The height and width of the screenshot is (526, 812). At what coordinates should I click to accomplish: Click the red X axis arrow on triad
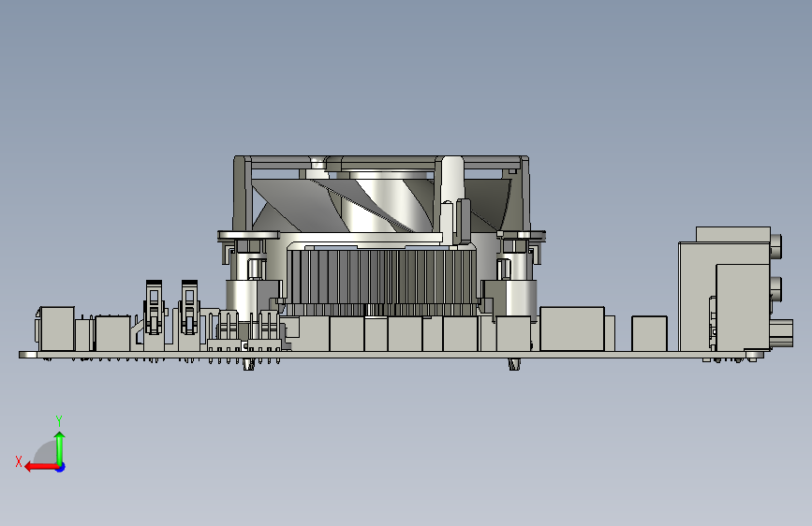pyautogui.click(x=40, y=467)
